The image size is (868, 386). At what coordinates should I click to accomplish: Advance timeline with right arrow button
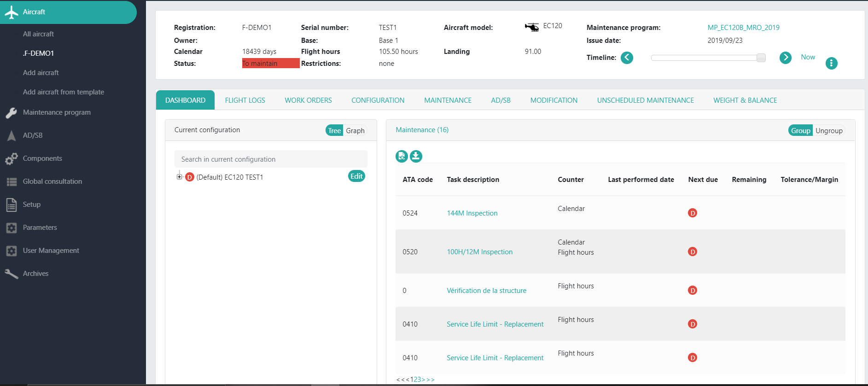[786, 58]
